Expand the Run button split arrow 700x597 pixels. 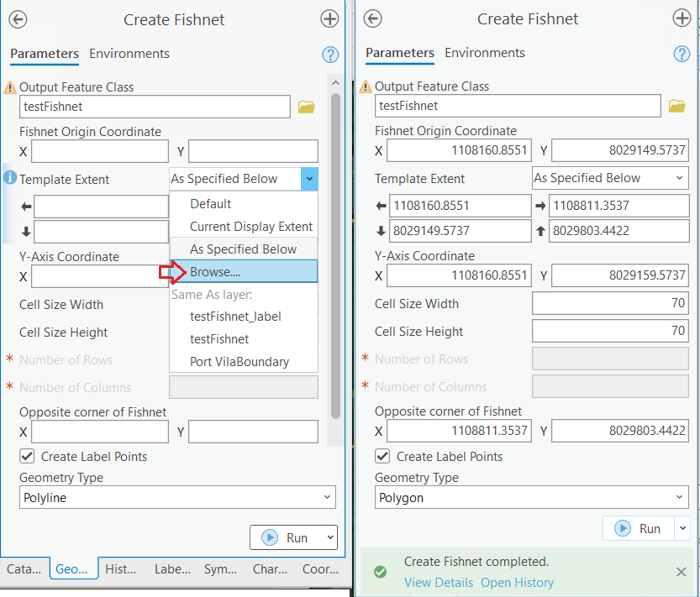point(330,537)
